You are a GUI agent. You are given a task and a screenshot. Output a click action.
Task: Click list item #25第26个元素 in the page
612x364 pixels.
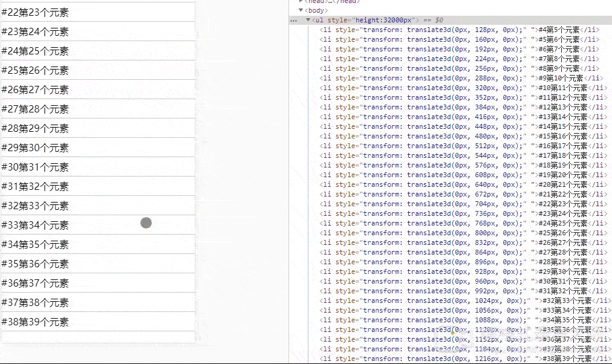pos(97,70)
